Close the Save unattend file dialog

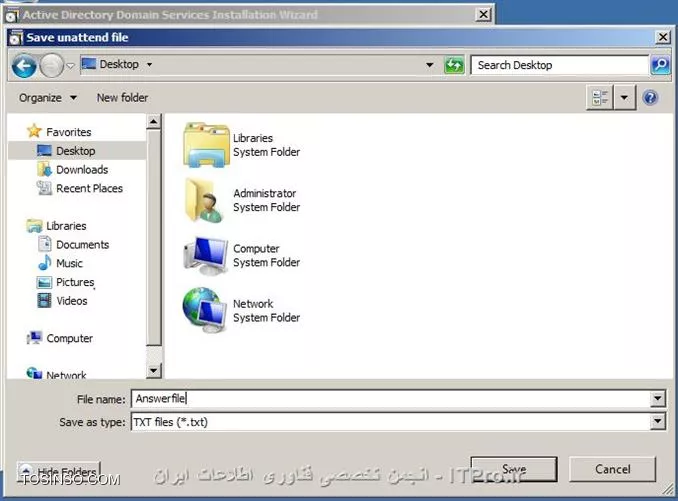tap(662, 38)
